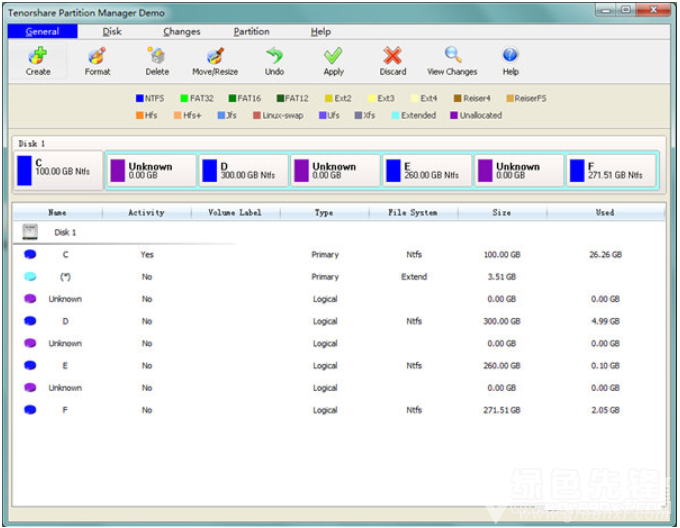Maximize the Partition Manager window
This screenshot has height=528, width=680.
(626, 10)
